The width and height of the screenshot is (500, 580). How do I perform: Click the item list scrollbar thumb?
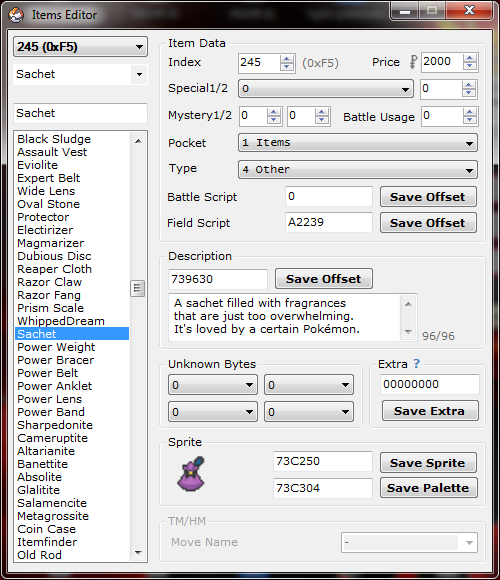pos(138,289)
